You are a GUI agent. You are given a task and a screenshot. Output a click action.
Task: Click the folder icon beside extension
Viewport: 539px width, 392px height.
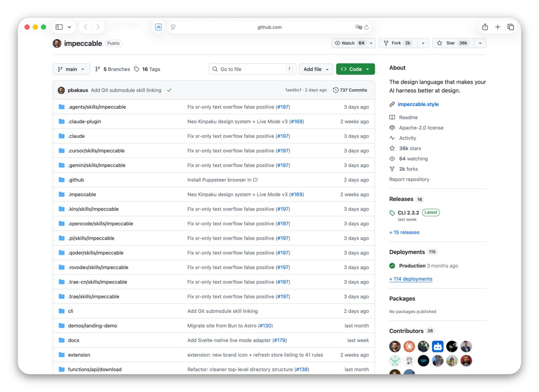61,355
